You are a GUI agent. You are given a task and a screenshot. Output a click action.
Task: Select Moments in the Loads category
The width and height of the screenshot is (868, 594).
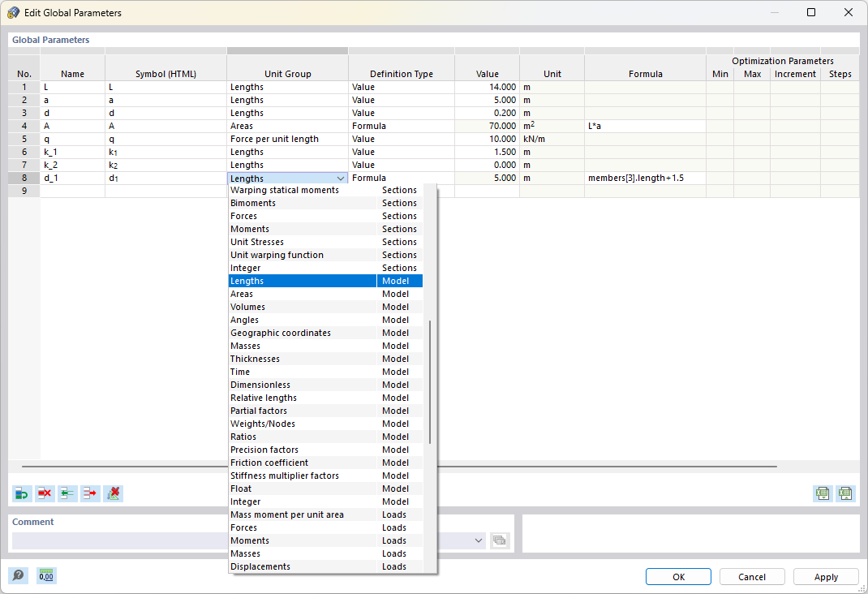click(325, 540)
